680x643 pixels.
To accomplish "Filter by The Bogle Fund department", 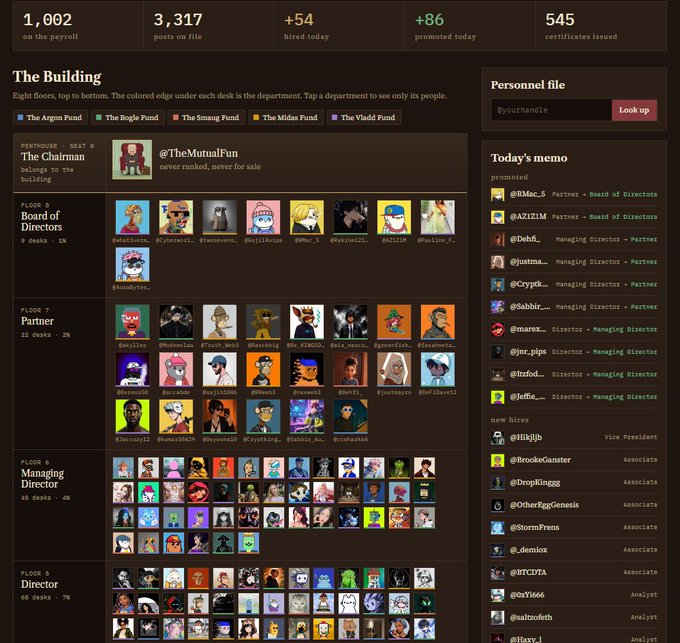I will (x=128, y=118).
